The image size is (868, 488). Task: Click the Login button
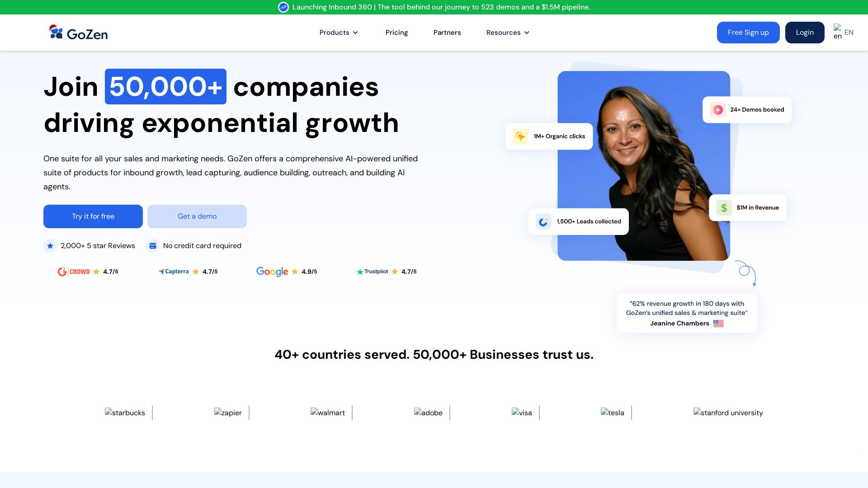pyautogui.click(x=805, y=33)
